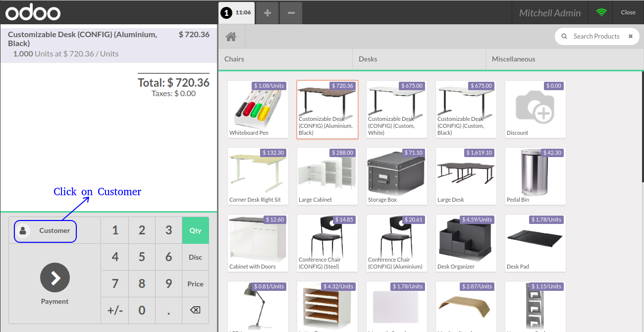Add Conference Chair (CONFIG) (Steel) product
The width and height of the screenshot is (644, 332).
327,243
